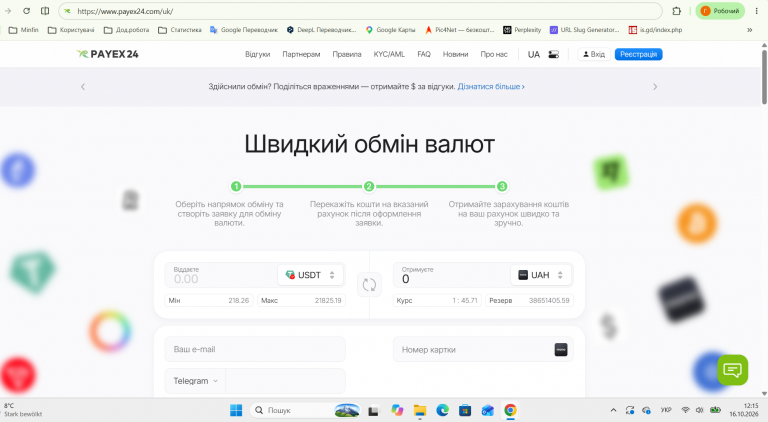Image resolution: width=768 pixels, height=422 pixels.
Task: Go to next banner slide
Action: coord(655,87)
